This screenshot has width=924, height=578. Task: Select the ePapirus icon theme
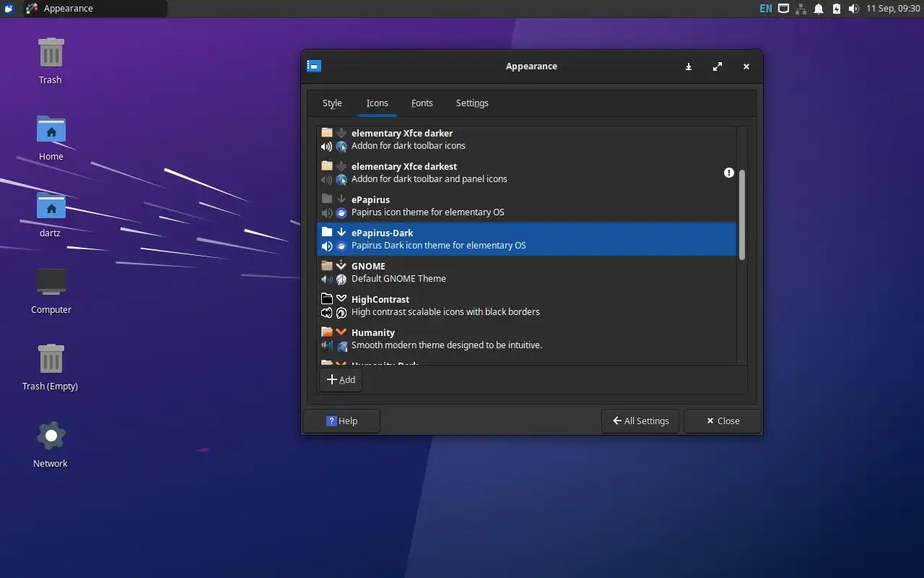527,206
